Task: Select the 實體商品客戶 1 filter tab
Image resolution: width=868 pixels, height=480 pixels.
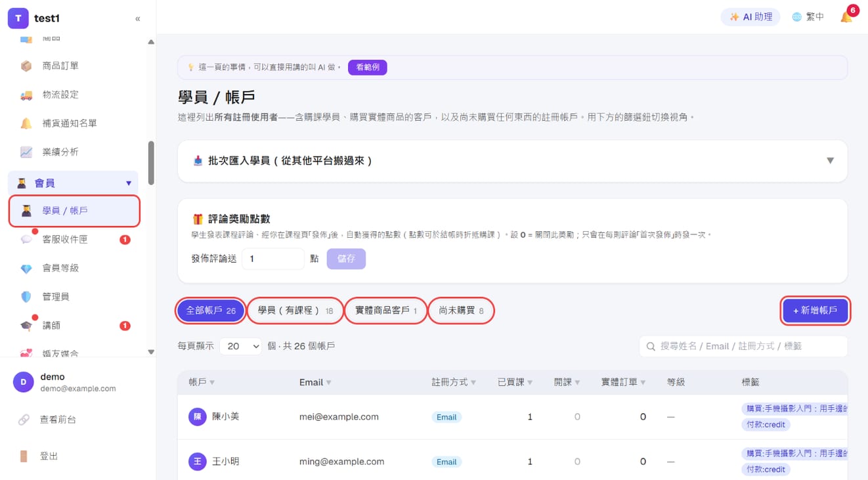Action: pos(386,311)
